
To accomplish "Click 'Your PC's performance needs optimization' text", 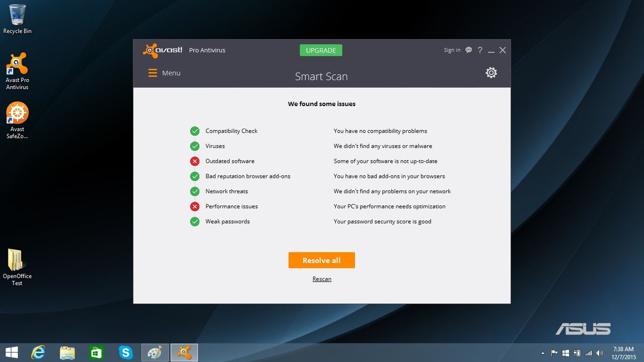I will (389, 207).
